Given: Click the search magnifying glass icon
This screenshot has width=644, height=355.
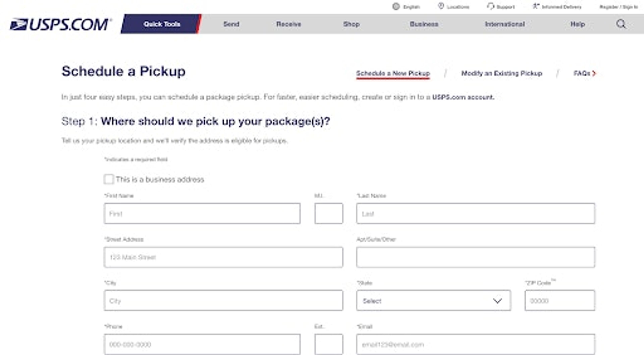Looking at the screenshot, I should (621, 24).
